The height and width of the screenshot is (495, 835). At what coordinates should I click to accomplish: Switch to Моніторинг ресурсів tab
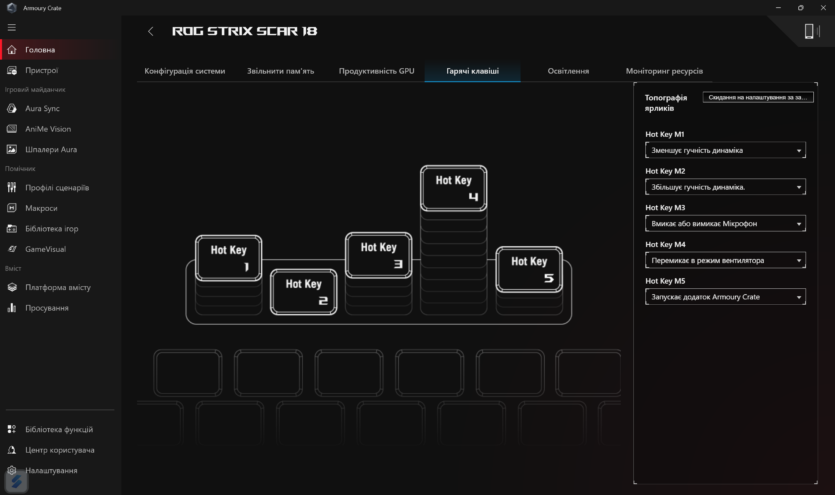(664, 71)
